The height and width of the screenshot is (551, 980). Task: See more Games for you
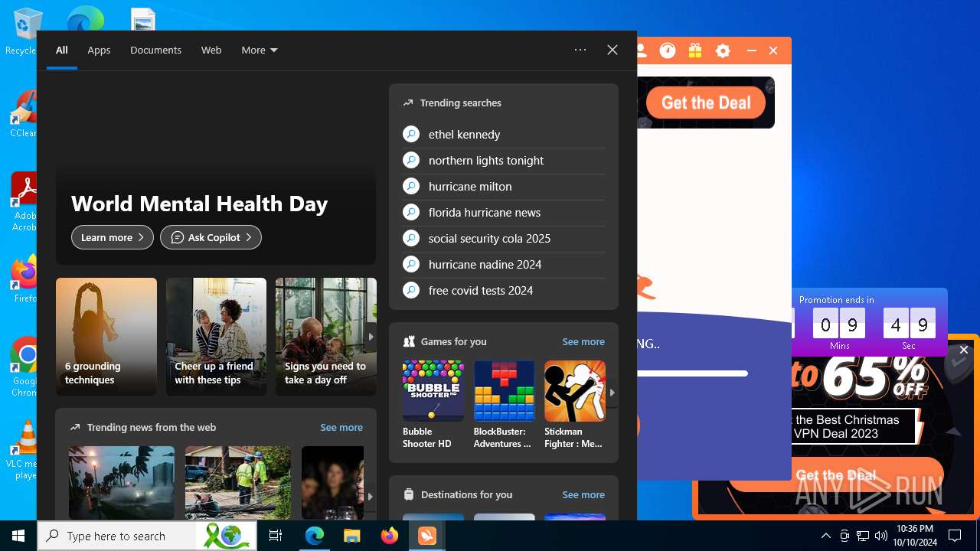pyautogui.click(x=583, y=341)
